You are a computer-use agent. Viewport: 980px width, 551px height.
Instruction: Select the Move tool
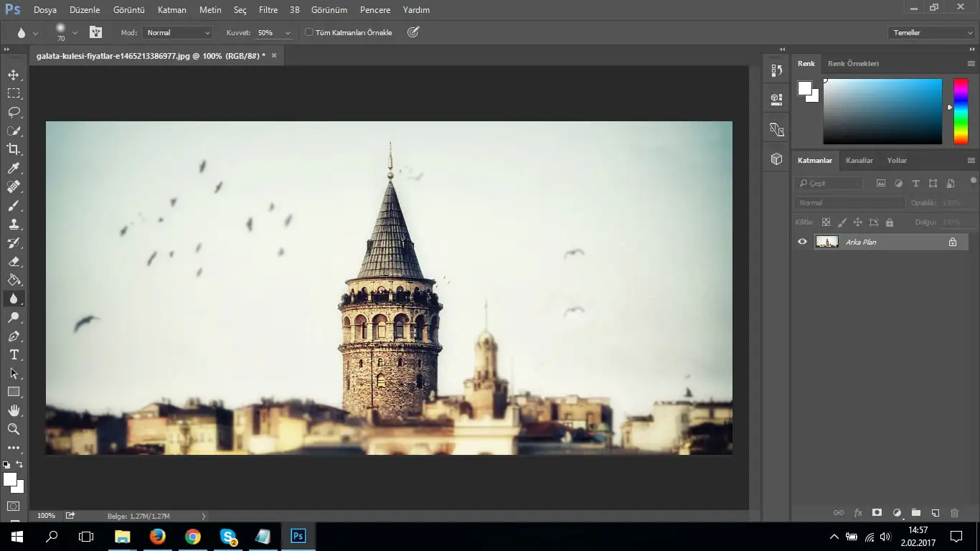(14, 74)
